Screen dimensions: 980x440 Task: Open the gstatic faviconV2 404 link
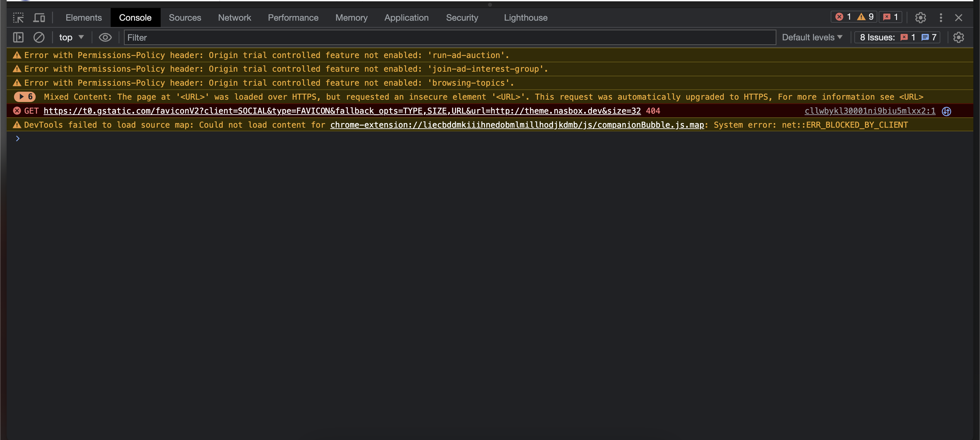tap(342, 111)
